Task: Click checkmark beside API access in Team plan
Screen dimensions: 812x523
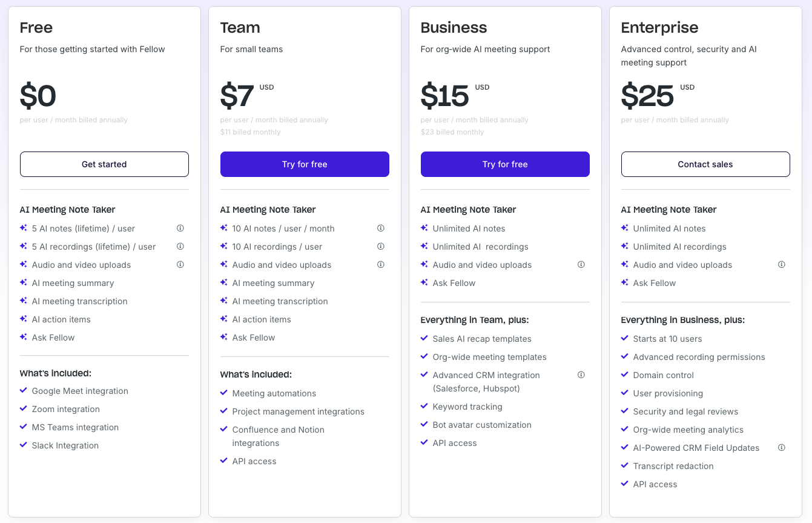Action: click(x=224, y=461)
